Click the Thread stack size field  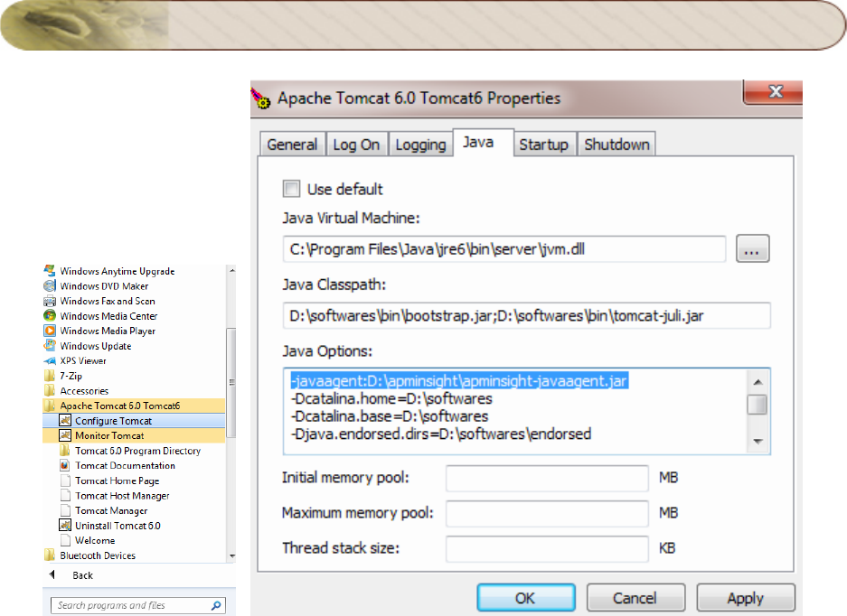click(x=547, y=548)
